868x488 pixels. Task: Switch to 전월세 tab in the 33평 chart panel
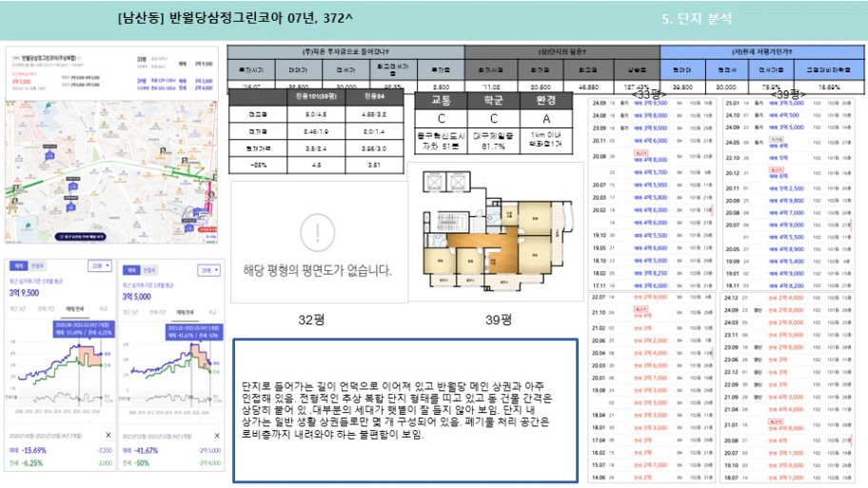(36, 266)
